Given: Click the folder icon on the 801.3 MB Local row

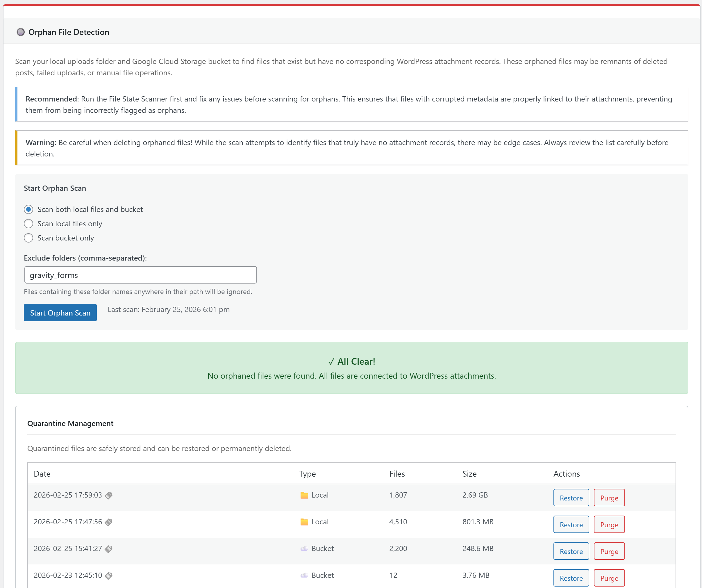Looking at the screenshot, I should [x=303, y=522].
